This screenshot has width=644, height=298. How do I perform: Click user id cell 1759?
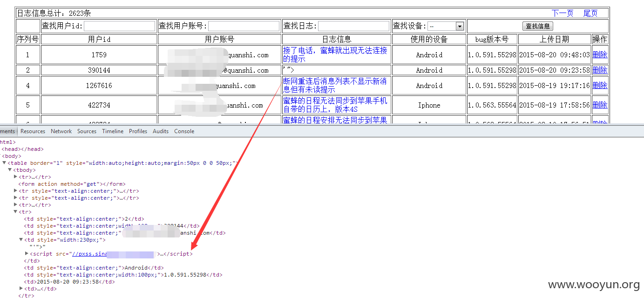tap(99, 54)
